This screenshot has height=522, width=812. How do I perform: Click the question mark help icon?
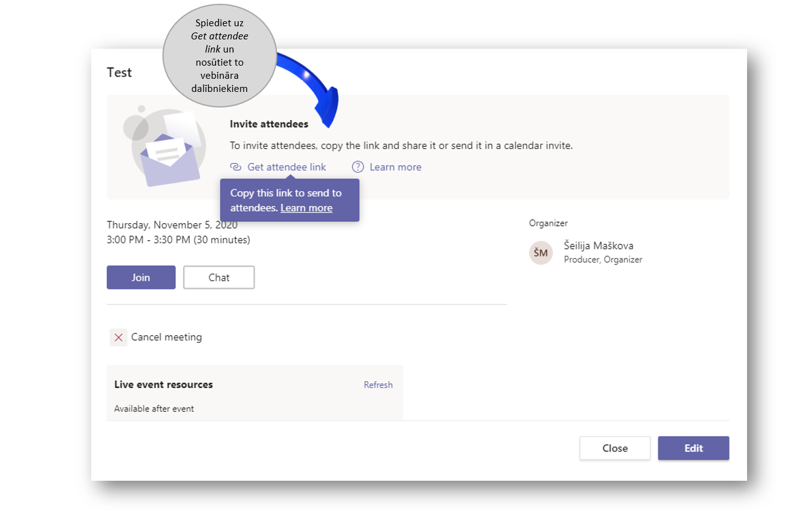(x=358, y=167)
